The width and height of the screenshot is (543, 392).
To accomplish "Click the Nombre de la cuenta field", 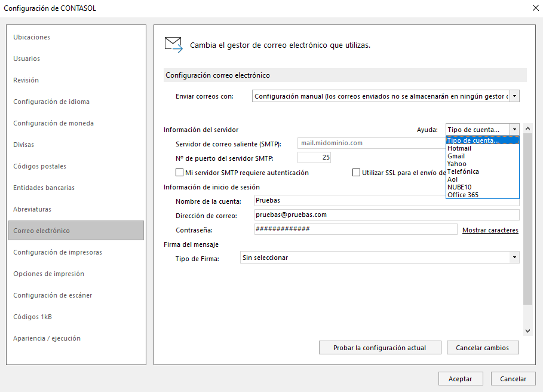I will 387,201.
